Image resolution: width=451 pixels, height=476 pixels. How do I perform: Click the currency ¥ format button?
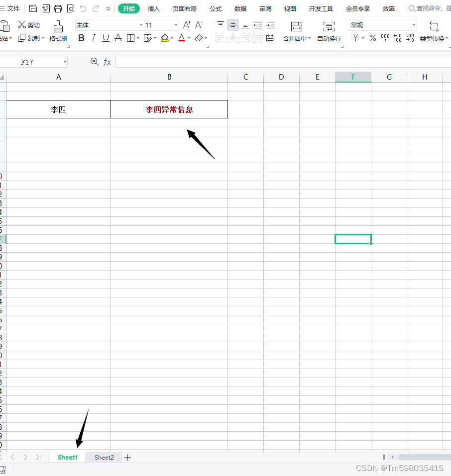[355, 38]
